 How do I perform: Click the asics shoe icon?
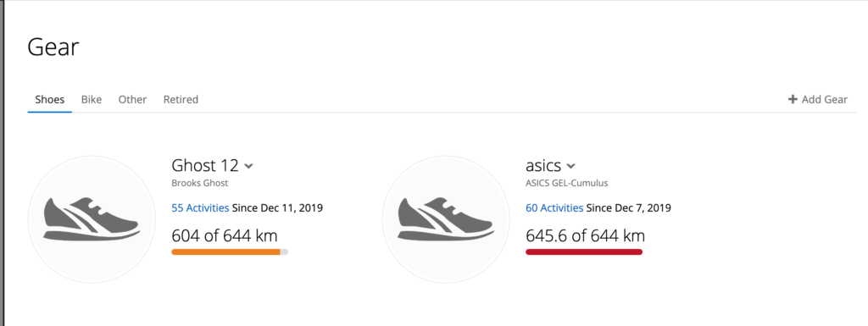[446, 219]
